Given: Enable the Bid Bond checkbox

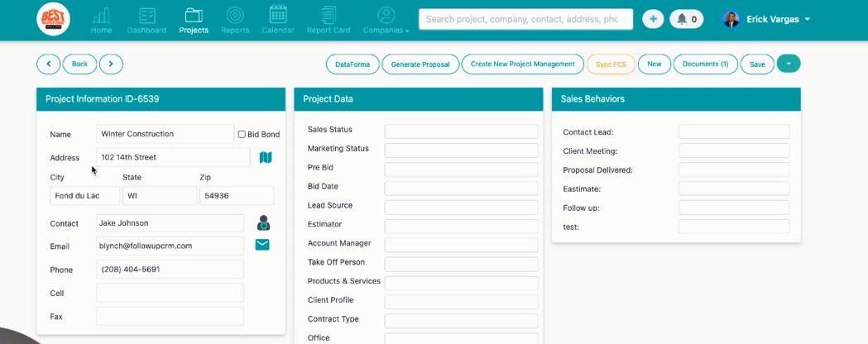Looking at the screenshot, I should 242,135.
